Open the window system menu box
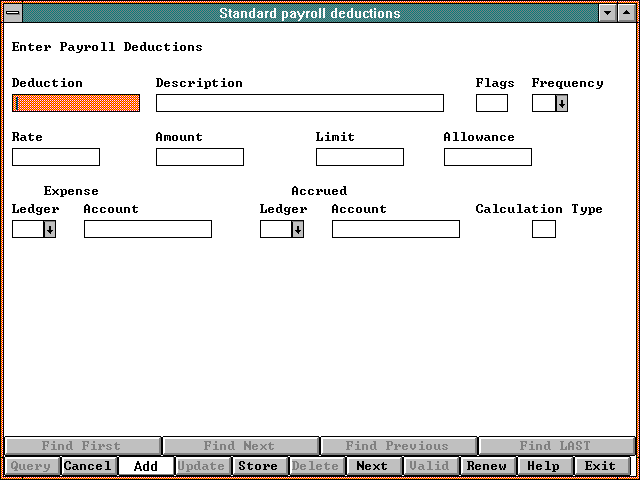 [x=13, y=14]
